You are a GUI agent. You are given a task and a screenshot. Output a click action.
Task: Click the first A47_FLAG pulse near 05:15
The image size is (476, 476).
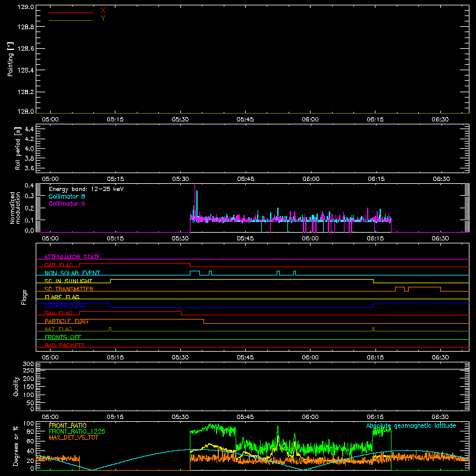click(x=110, y=330)
